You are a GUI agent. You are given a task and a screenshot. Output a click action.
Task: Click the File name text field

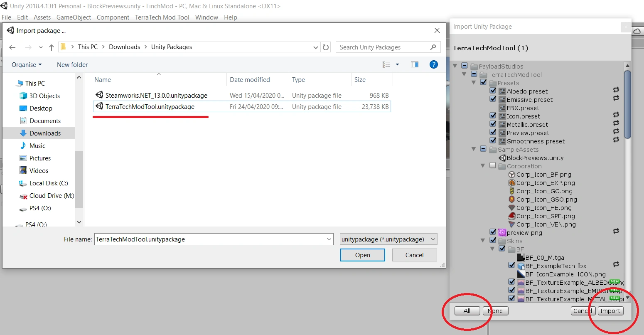pos(214,239)
